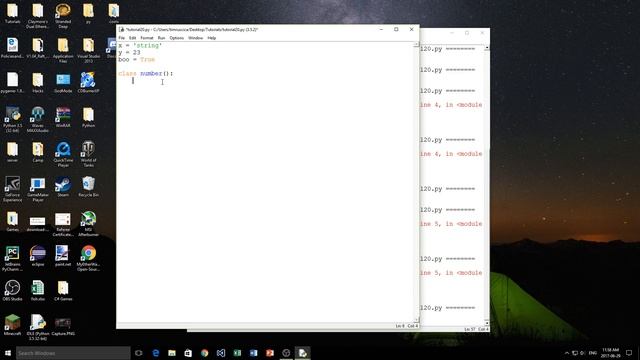
Task: Open Capture.PNG file on desktop
Action: (63, 325)
